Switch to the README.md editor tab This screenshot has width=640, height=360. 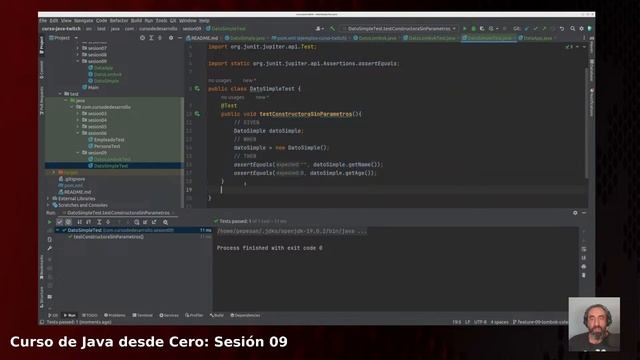pyautogui.click(x=202, y=38)
